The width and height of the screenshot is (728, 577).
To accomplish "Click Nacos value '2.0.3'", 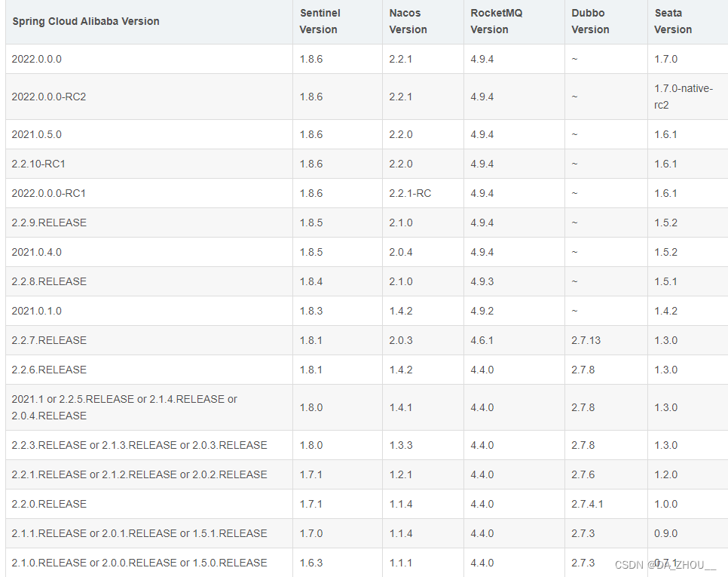I will [401, 340].
